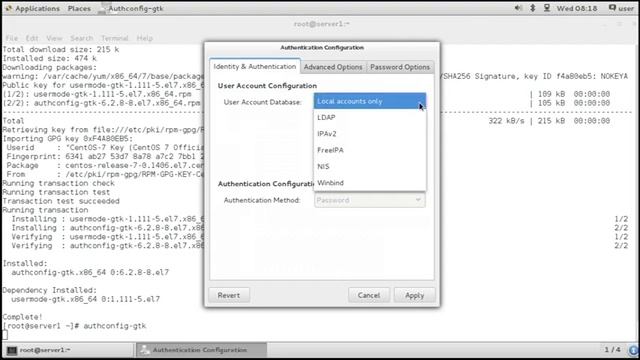This screenshot has width=640, height=360.
Task: Open the terminal Help menu
Action: point(144,38)
